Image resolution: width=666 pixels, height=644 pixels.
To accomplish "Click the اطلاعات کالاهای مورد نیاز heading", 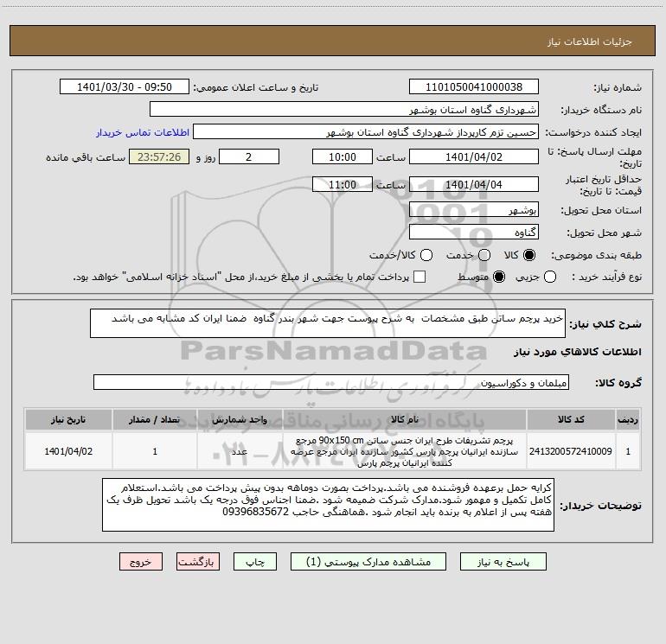I will pyautogui.click(x=578, y=352).
